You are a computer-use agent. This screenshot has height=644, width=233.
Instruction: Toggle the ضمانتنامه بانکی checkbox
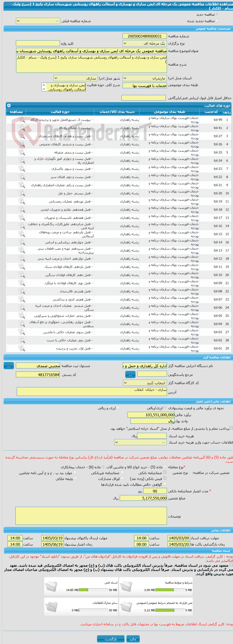coord(165,472)
